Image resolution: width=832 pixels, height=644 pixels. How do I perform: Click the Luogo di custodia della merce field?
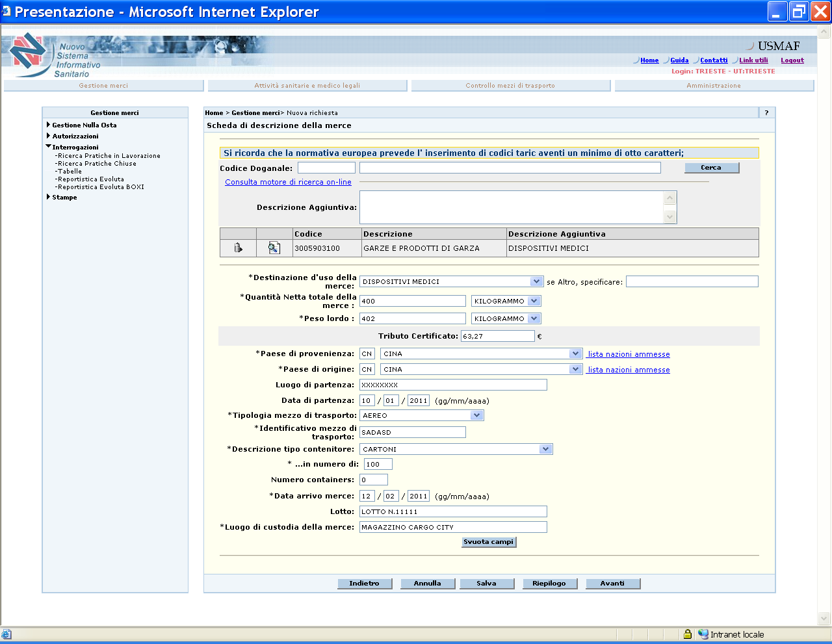tap(453, 527)
